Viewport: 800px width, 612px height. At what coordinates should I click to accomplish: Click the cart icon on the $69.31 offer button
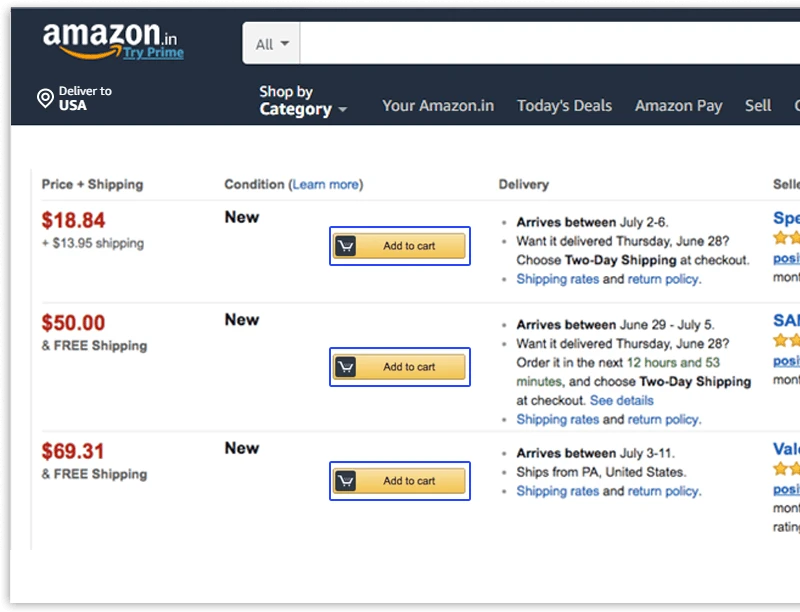(x=344, y=480)
